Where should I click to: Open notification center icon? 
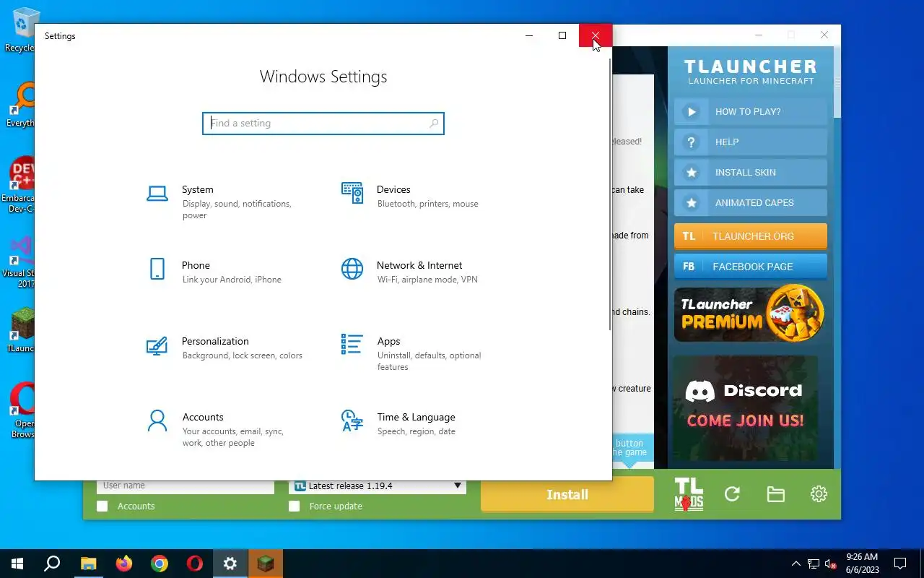tap(900, 564)
